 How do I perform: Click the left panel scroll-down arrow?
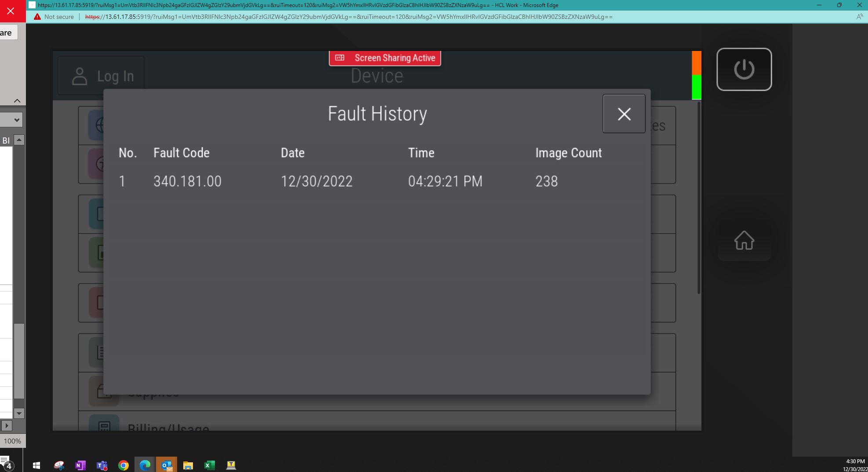[x=19, y=413]
